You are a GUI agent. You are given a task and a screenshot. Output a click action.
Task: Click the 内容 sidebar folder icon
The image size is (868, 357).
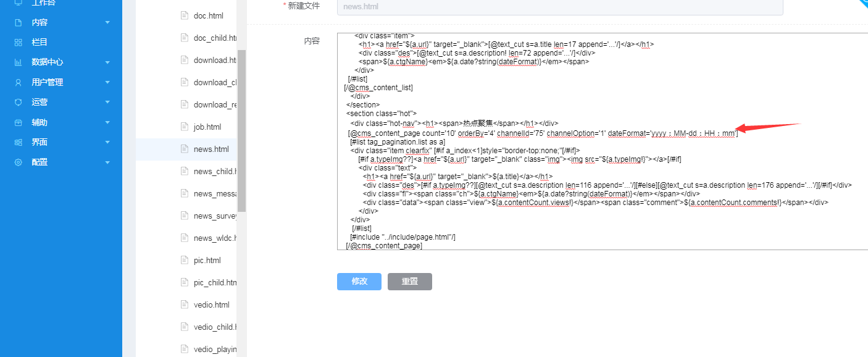pos(19,22)
